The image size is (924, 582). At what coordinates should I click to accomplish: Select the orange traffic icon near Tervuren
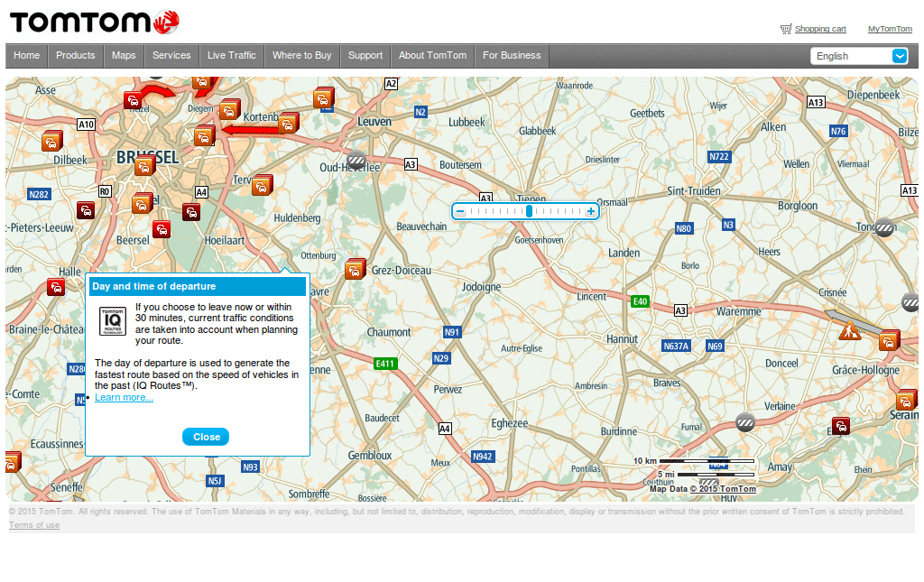[x=262, y=186]
